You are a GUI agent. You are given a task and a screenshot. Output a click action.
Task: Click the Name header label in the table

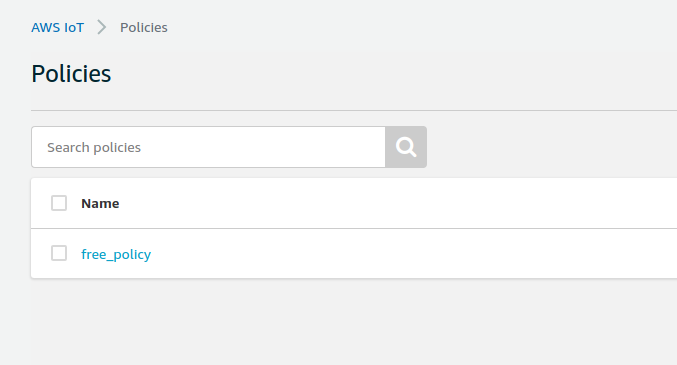coord(100,203)
